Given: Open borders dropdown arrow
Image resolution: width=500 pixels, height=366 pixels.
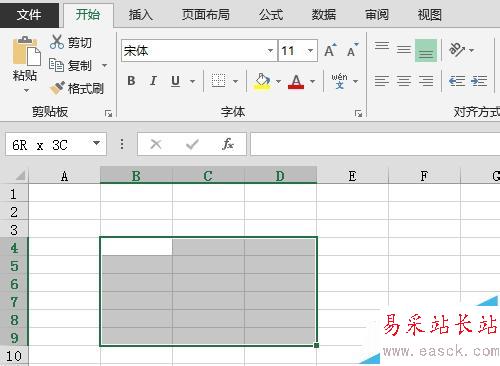Looking at the screenshot, I should [x=235, y=81].
